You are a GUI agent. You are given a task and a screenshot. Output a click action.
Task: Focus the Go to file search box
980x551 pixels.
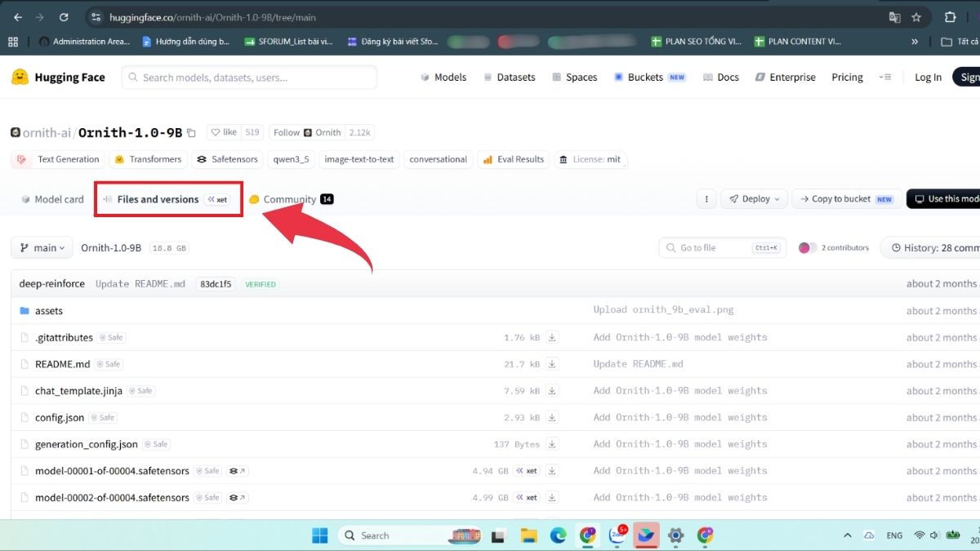coord(723,247)
